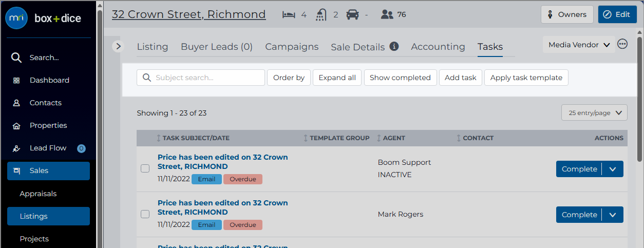Screen dimensions: 644x248
Task: Switch to the Listing tab
Action: [153, 47]
